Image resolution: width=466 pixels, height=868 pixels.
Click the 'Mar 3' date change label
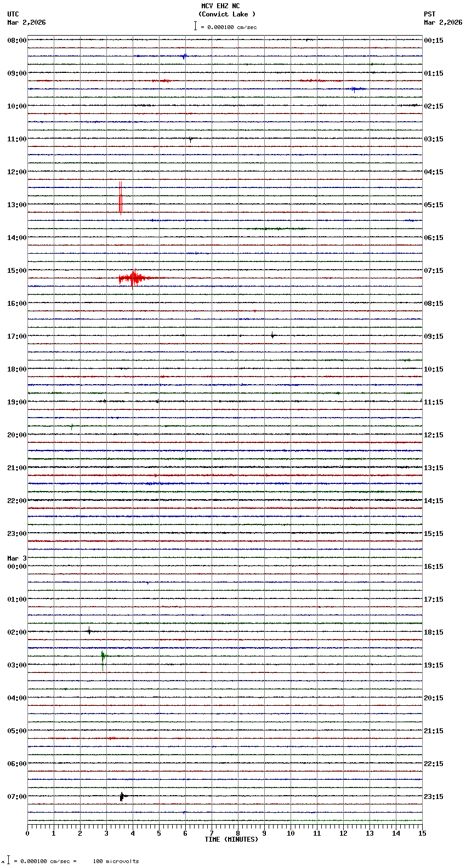pos(17,558)
